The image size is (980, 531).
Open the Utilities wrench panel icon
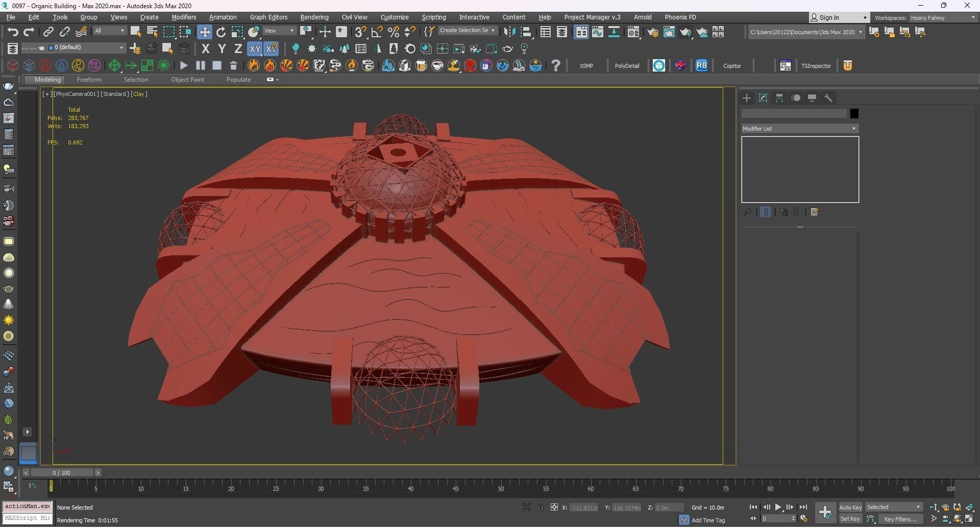click(828, 98)
